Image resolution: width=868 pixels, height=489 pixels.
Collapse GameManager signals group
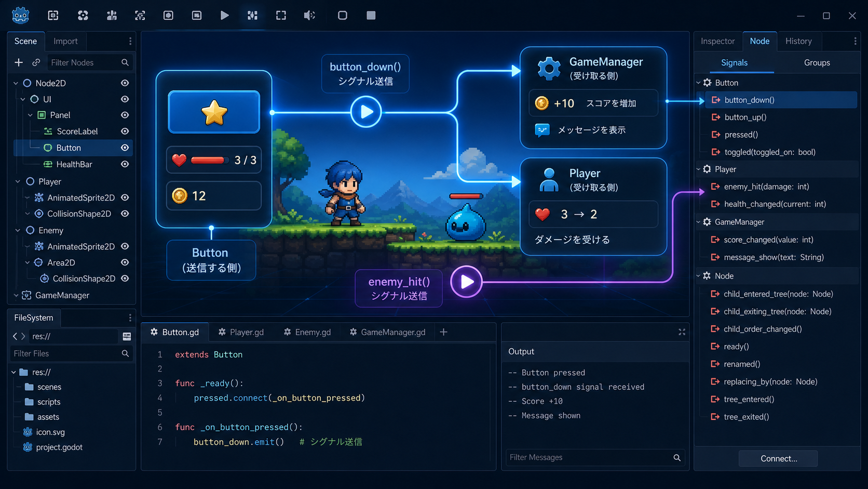coord(698,222)
